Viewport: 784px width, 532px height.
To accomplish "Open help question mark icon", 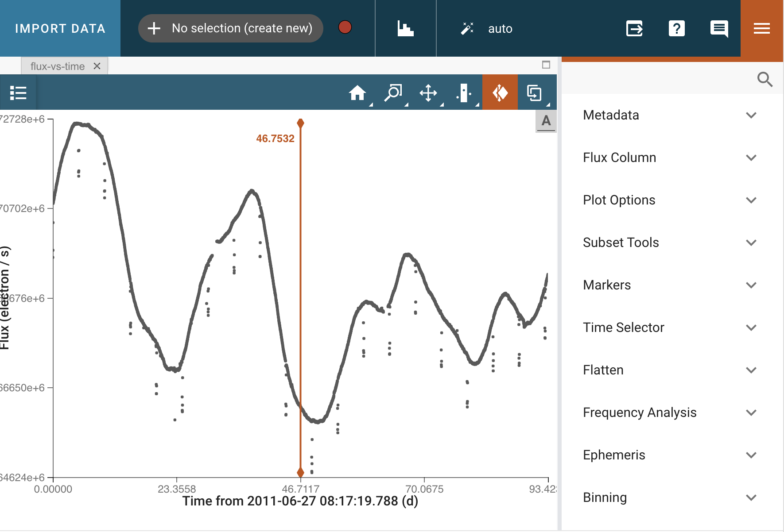I will pyautogui.click(x=676, y=29).
